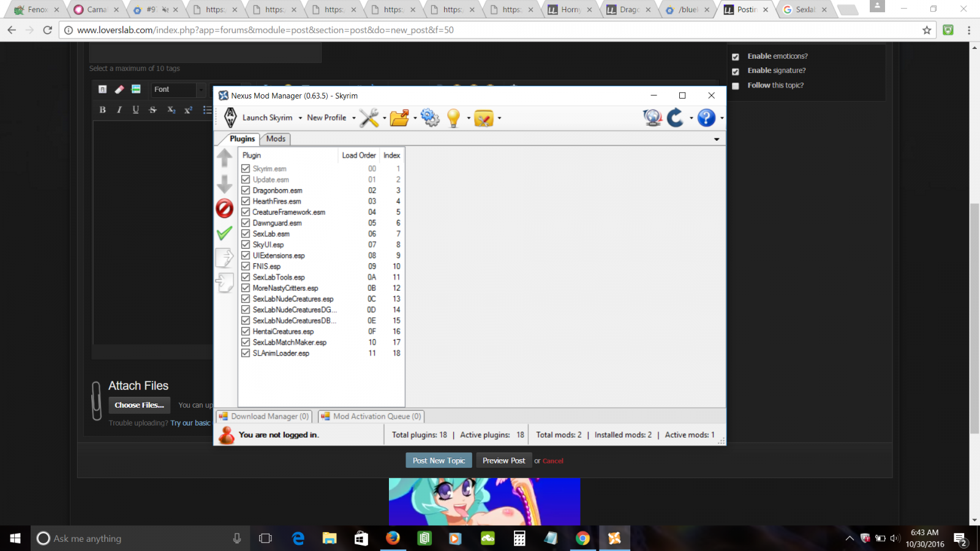Viewport: 980px width, 551px height.
Task: Expand the categories icon dropdown arrow
Action: [499, 118]
